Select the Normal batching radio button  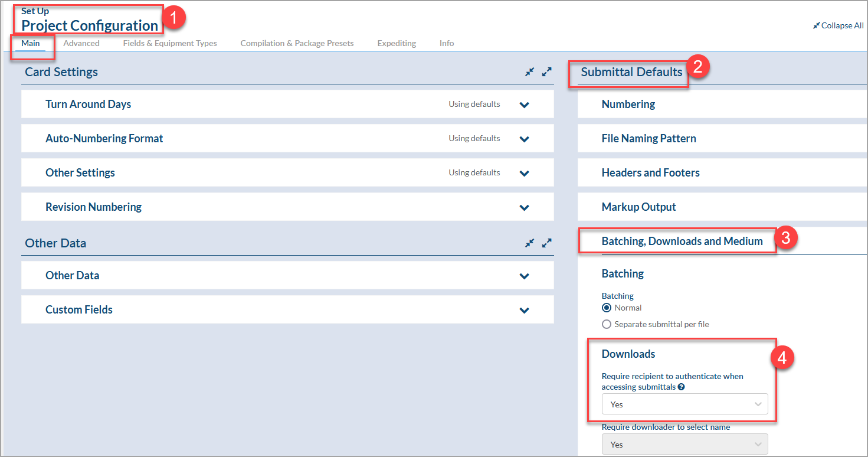pyautogui.click(x=606, y=308)
